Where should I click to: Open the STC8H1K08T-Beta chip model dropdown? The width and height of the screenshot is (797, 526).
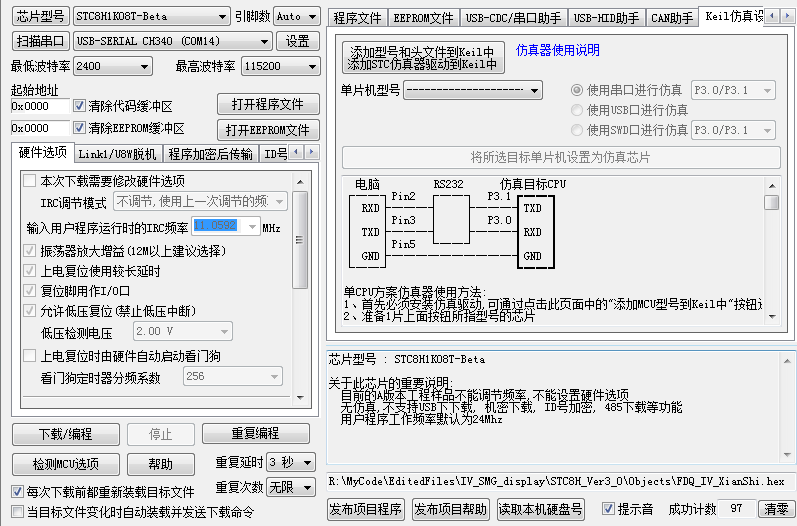point(151,16)
